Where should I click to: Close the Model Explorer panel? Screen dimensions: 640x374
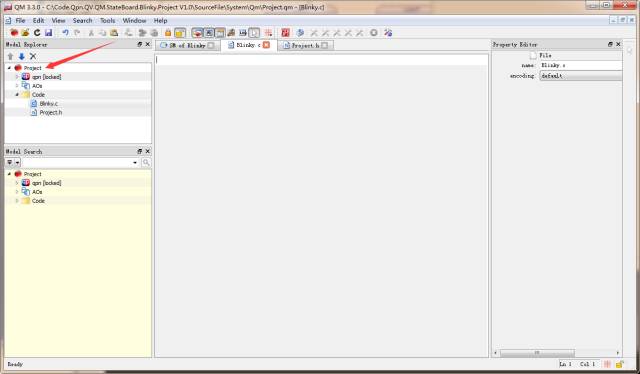(148, 44)
